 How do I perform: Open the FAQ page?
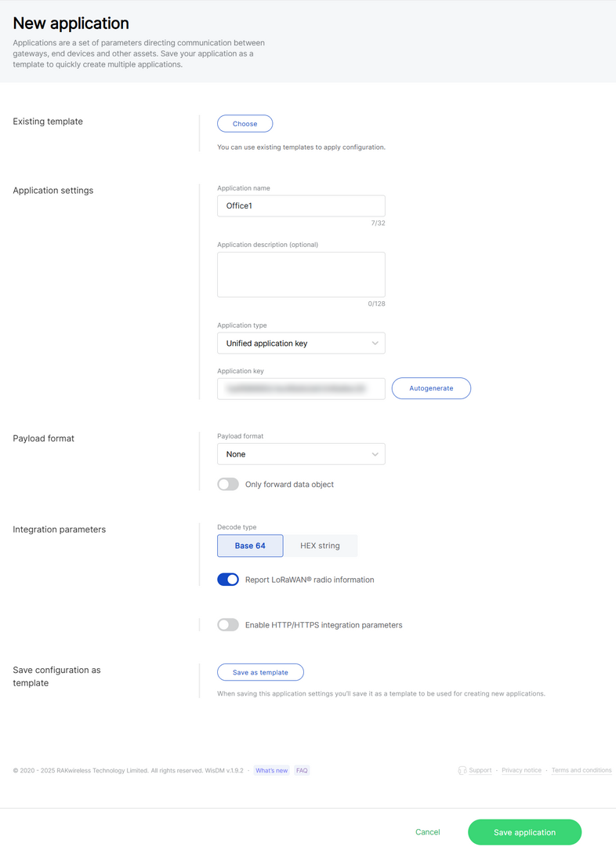coord(302,770)
